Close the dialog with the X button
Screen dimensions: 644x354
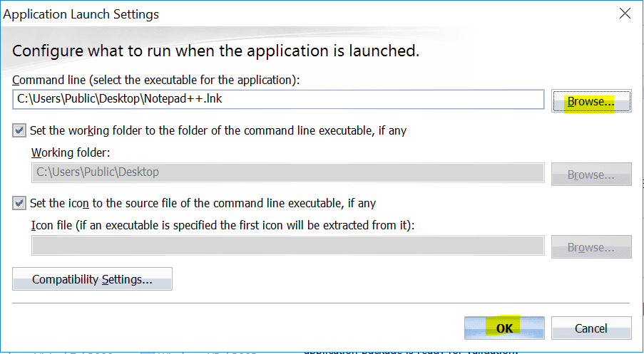(625, 14)
